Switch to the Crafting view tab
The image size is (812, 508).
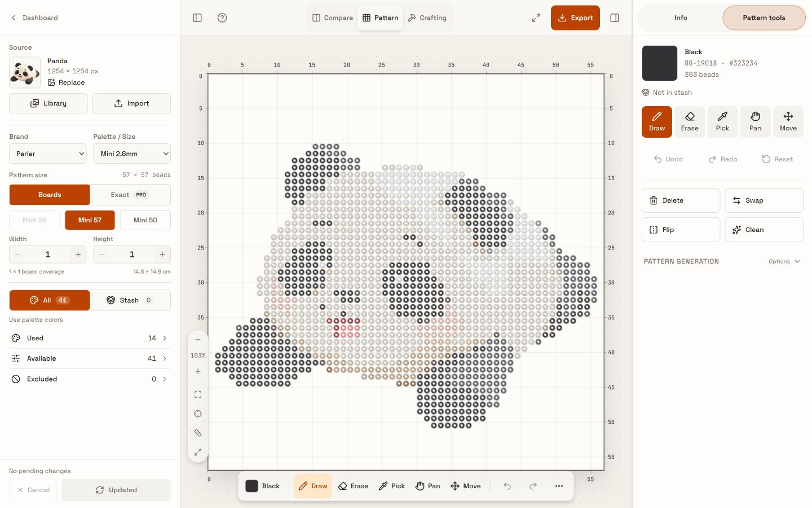click(427, 18)
